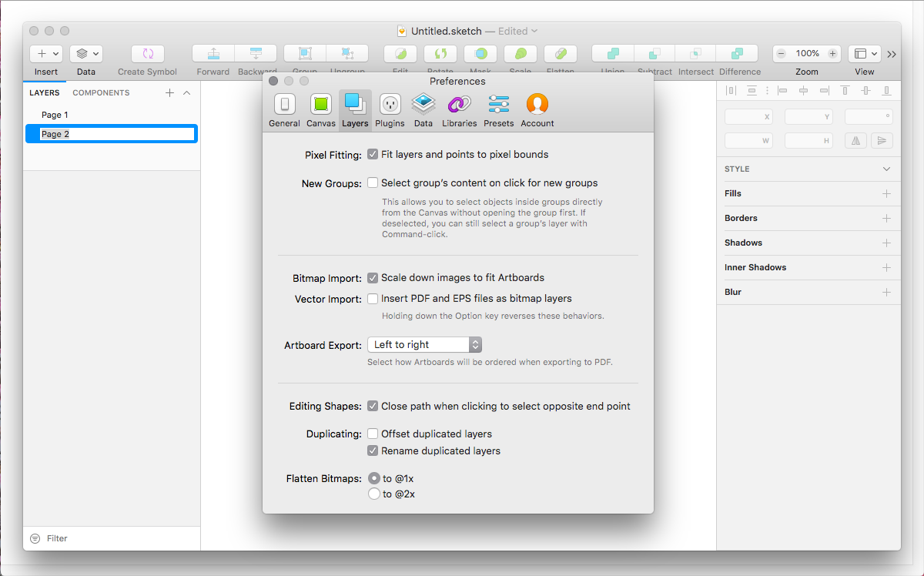Enable Select group's content on click
This screenshot has height=576, width=924.
point(373,183)
